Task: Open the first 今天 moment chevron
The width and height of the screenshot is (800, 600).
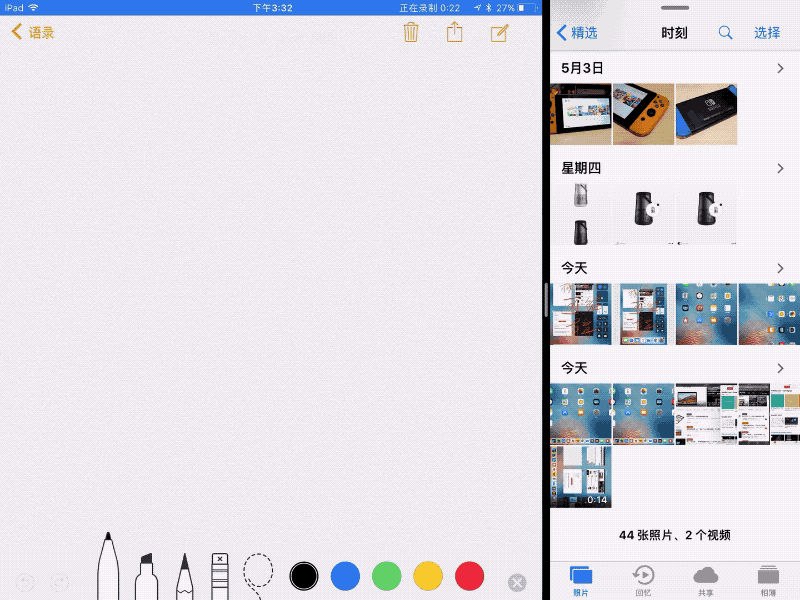Action: 781,268
